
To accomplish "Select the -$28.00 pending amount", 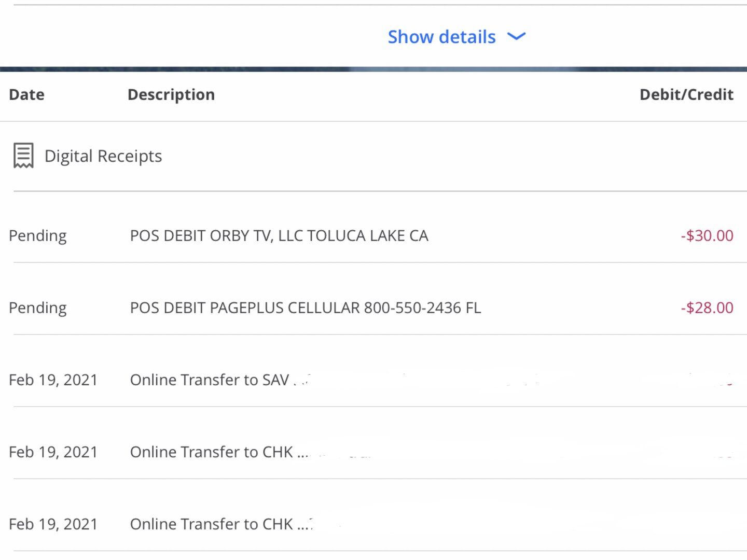I will [707, 307].
